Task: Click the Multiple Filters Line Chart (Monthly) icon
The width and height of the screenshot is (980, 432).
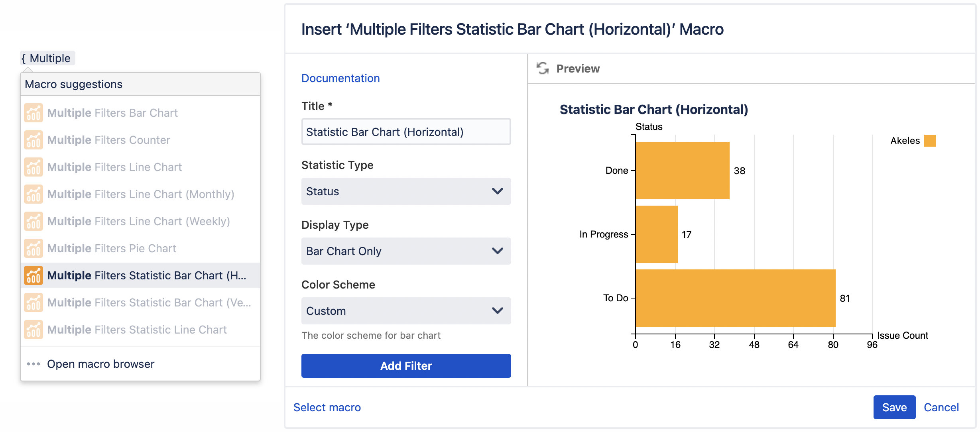Action: [33, 194]
